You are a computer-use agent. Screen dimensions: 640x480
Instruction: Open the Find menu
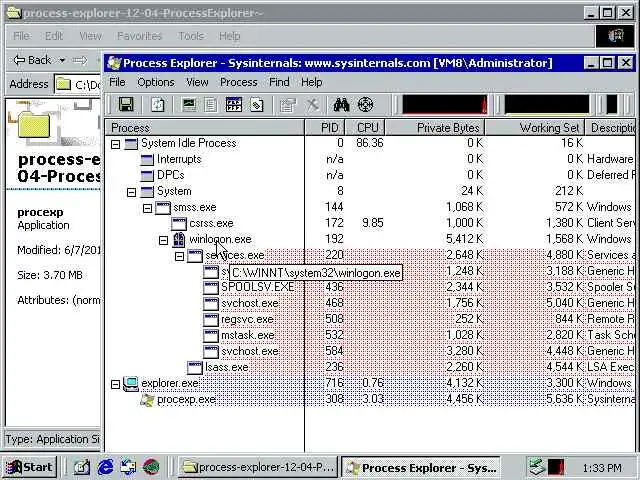279,82
